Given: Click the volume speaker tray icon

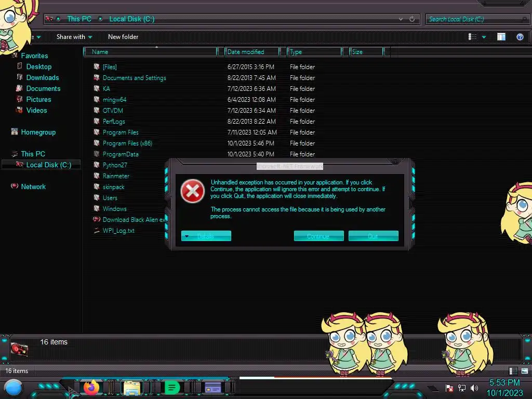Looking at the screenshot, I should [474, 388].
